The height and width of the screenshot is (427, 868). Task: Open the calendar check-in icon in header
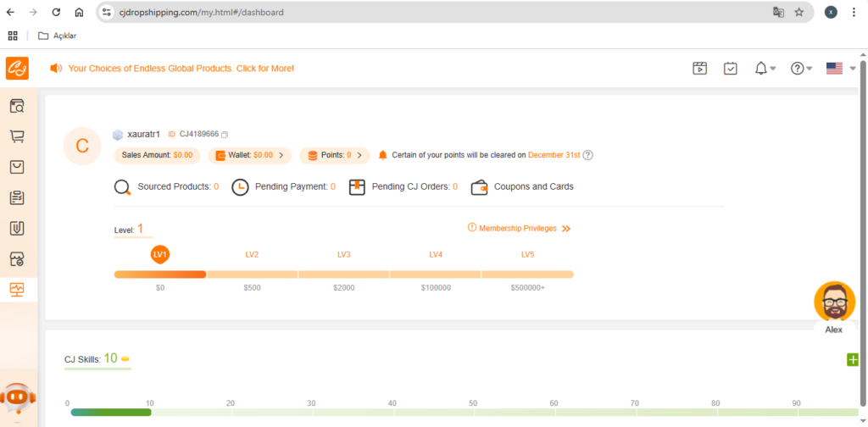point(730,69)
